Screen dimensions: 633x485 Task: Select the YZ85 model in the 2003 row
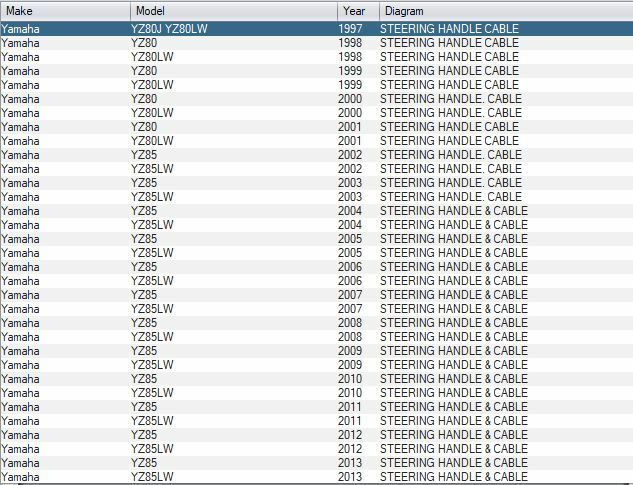[144, 183]
